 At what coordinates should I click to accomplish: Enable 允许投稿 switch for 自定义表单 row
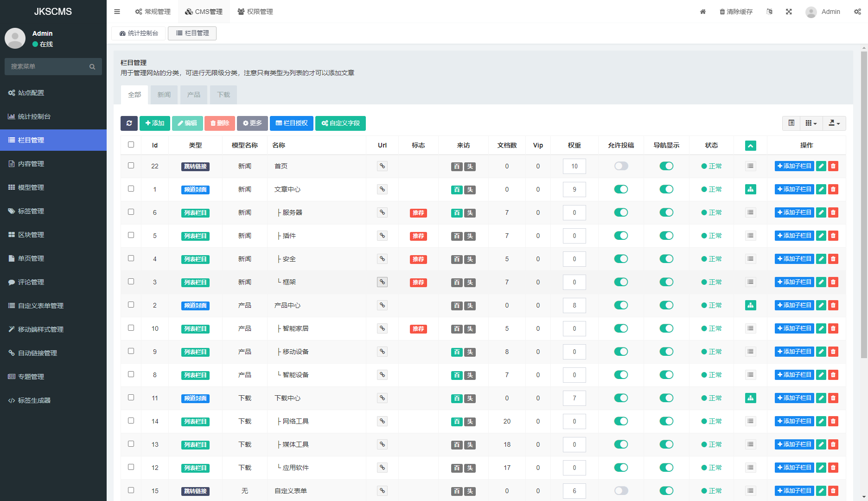[621, 491]
